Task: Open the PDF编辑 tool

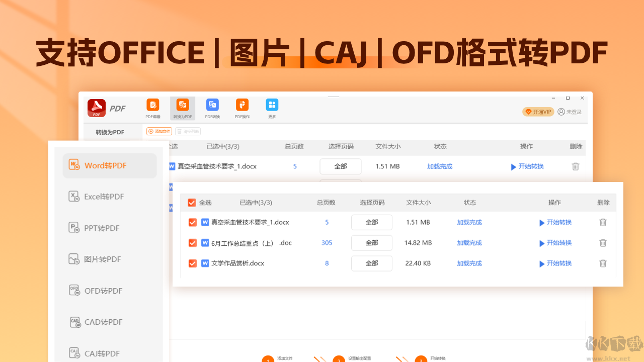Action: [152, 108]
